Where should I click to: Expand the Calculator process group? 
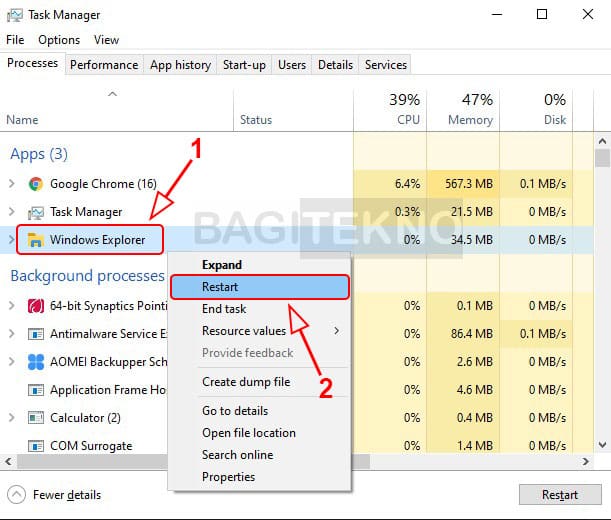coord(12,418)
